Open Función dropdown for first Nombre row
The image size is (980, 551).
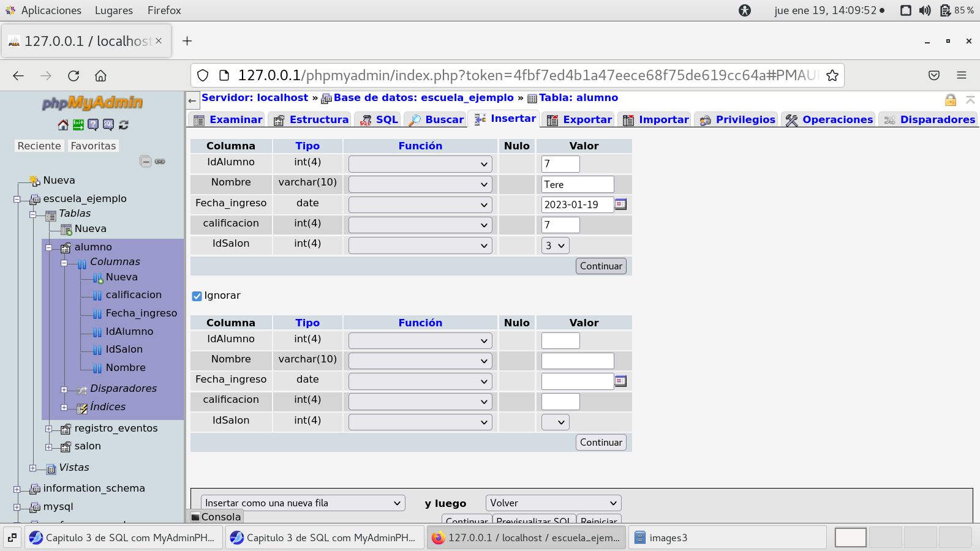(x=420, y=184)
